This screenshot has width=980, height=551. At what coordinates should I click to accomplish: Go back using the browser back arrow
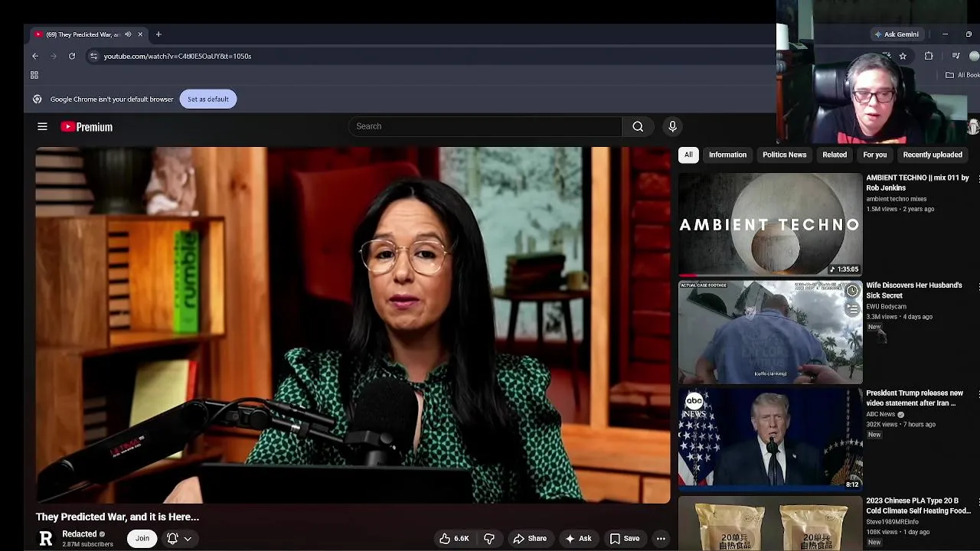coord(35,56)
